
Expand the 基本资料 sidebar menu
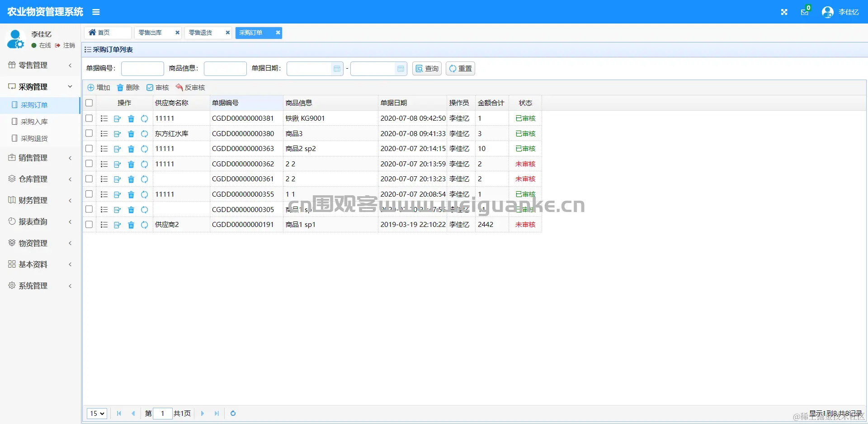(40, 264)
